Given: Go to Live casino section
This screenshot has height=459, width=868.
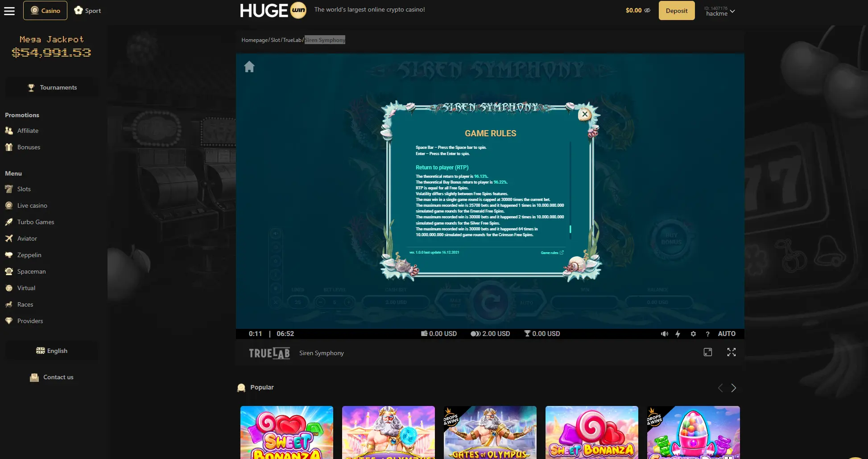Looking at the screenshot, I should click(32, 205).
